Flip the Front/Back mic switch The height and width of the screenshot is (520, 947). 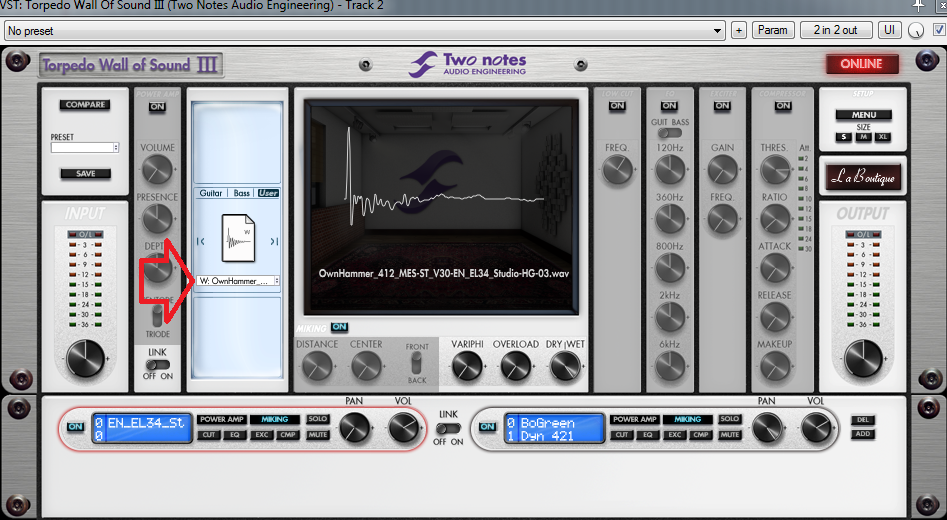click(416, 364)
